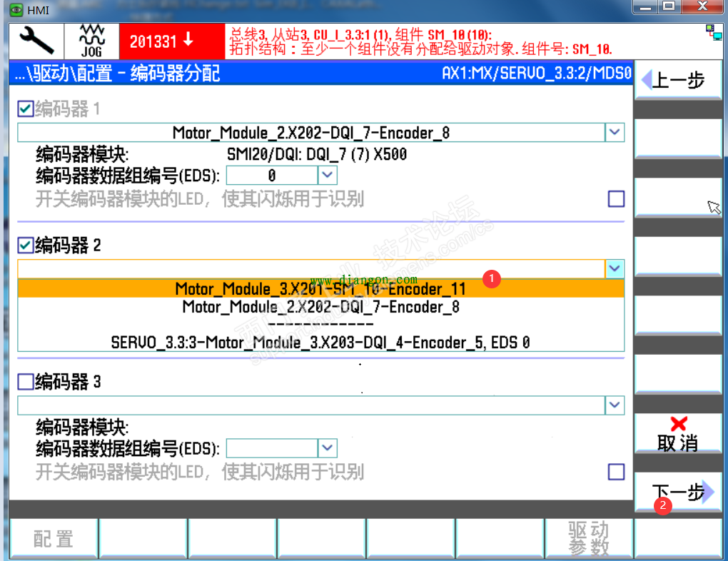Toggle encoder 1 LED blink identification box
The width and height of the screenshot is (728, 561).
point(615,198)
